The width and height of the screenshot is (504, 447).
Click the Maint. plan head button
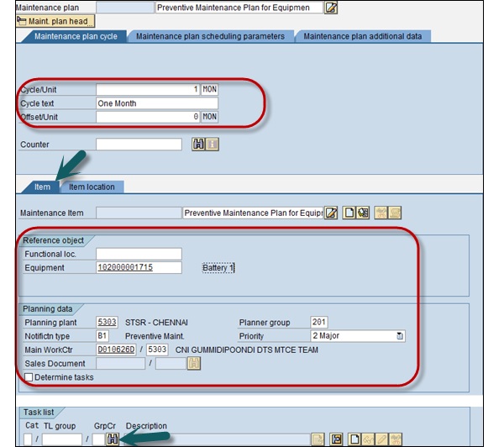[x=55, y=21]
